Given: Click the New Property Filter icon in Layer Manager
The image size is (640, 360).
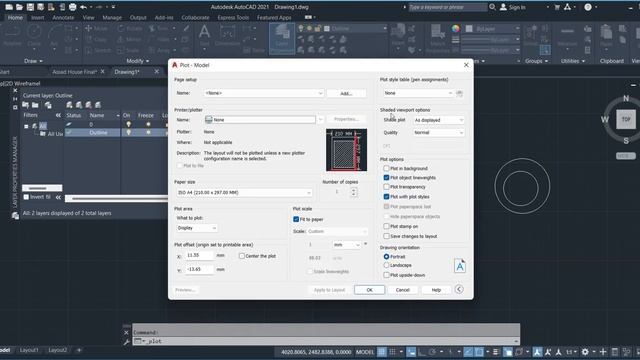Looking at the screenshot, I should pos(26,105).
